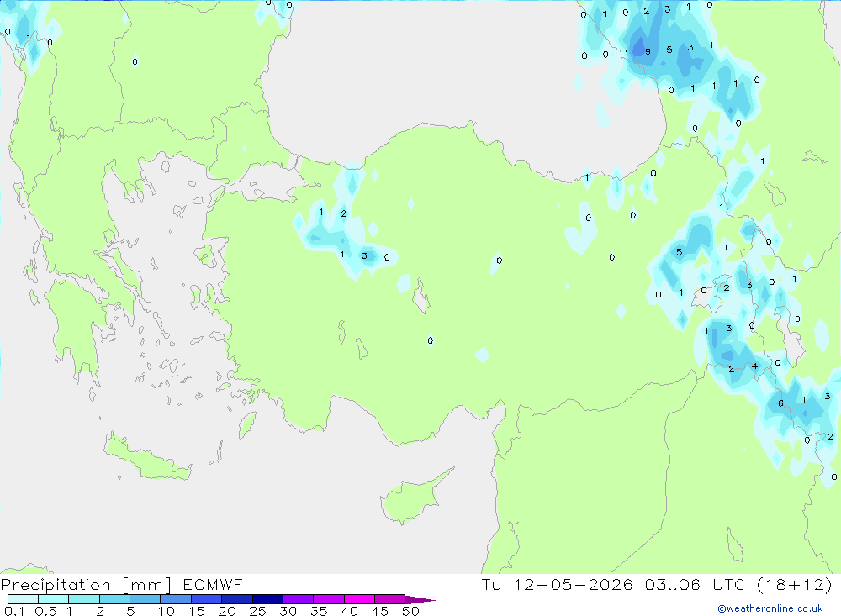The height and width of the screenshot is (616, 841).
Task: Click the '9' precipitation value on map
Action: [648, 51]
